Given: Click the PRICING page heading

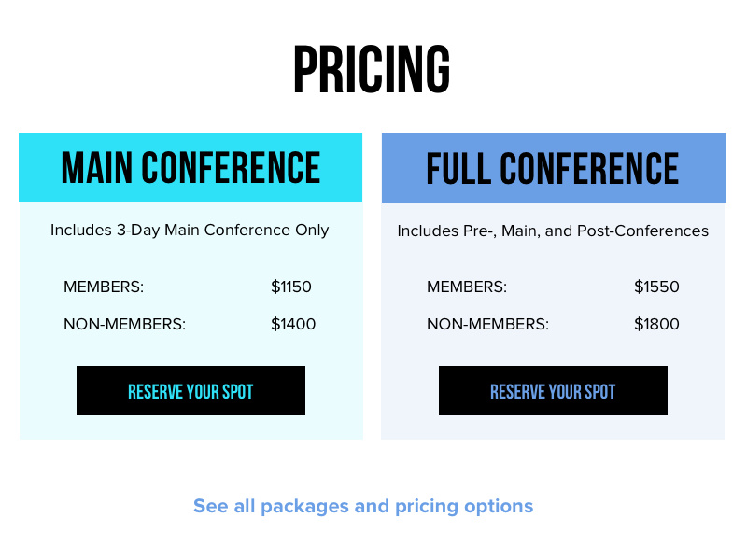Looking at the screenshot, I should (x=372, y=71).
